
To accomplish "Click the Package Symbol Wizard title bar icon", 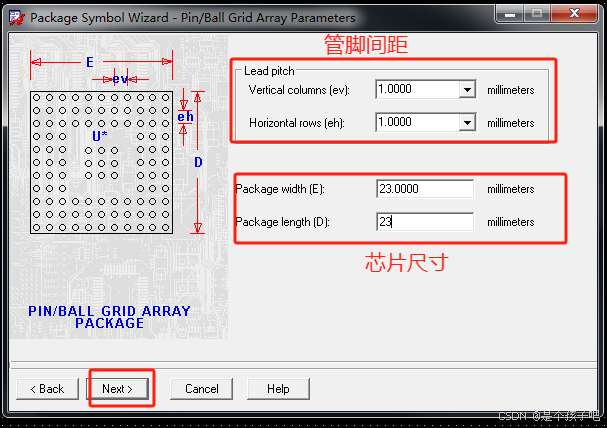I will [17, 18].
